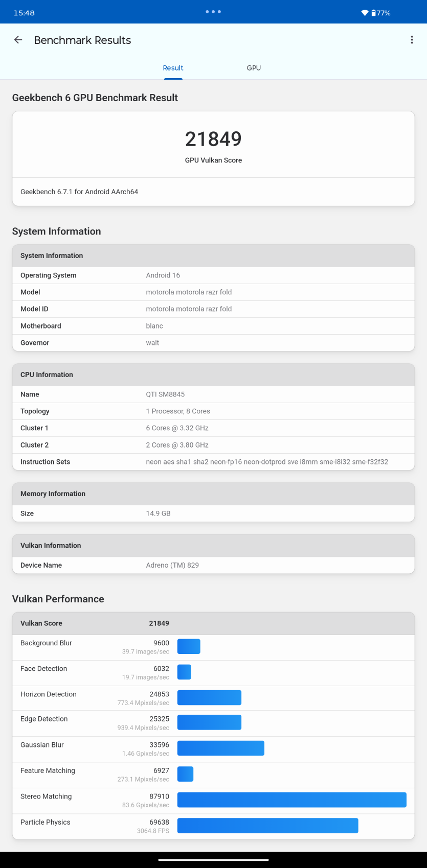This screenshot has height=868, width=427.
Task: Tap Cluster 1 value 6 Cores @ 3.32 GHz
Action: click(177, 428)
